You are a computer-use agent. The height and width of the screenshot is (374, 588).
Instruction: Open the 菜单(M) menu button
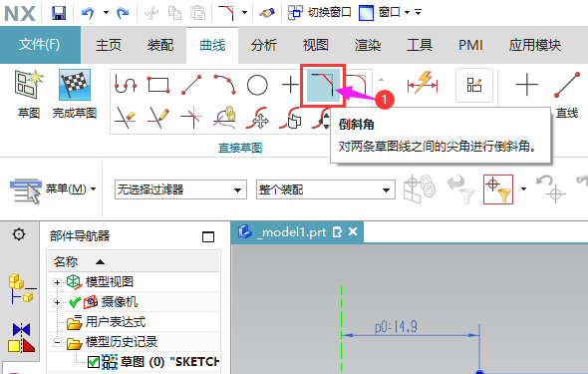pyautogui.click(x=53, y=189)
